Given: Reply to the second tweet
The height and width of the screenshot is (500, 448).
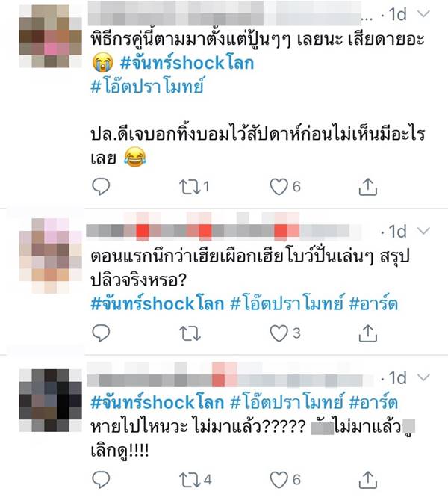Looking at the screenshot, I should click(101, 333).
